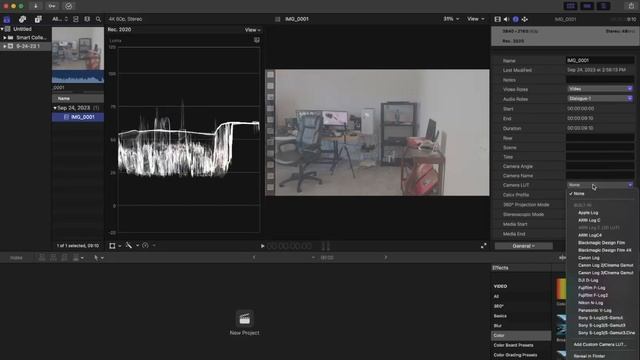Enter full screen viewer arrows icon
Viewport: 640px width, 360px height.
pos(484,245)
